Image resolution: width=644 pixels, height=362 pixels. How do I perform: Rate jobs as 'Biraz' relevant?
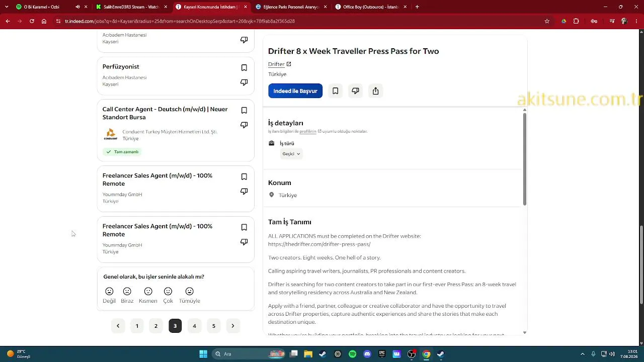pos(127,295)
